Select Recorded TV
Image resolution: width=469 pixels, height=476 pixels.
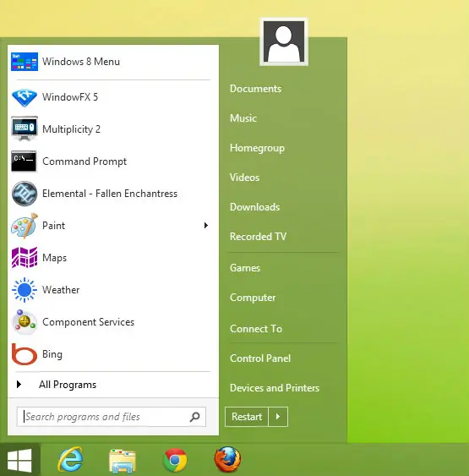(258, 237)
